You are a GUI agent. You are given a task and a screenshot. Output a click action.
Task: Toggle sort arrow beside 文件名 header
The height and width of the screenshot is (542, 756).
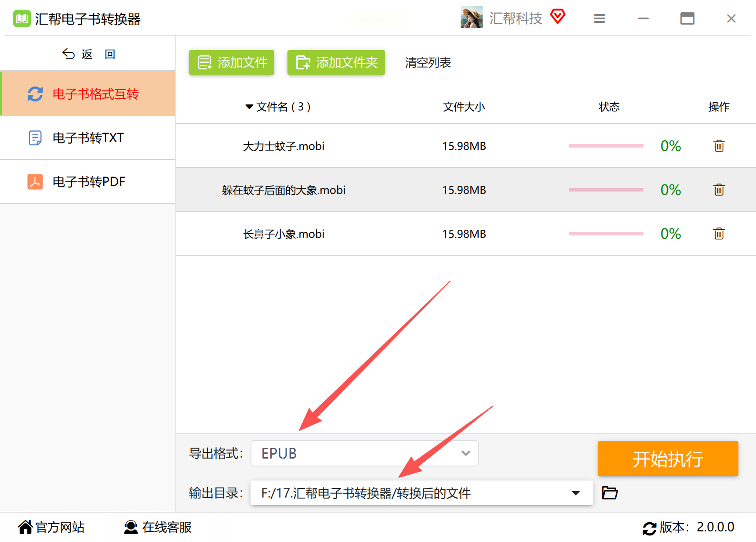(x=249, y=107)
